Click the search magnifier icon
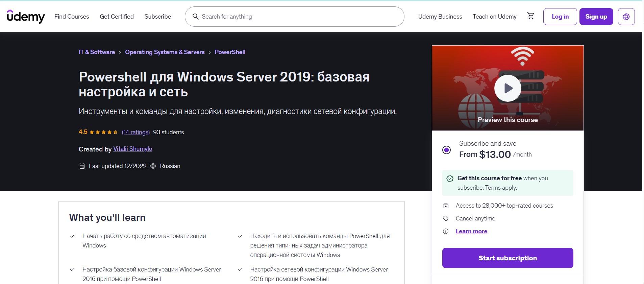 point(195,17)
